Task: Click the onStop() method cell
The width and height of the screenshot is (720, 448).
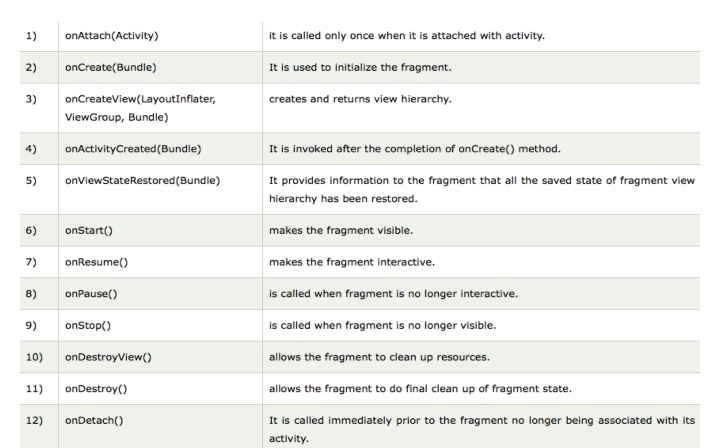Action: (88, 325)
